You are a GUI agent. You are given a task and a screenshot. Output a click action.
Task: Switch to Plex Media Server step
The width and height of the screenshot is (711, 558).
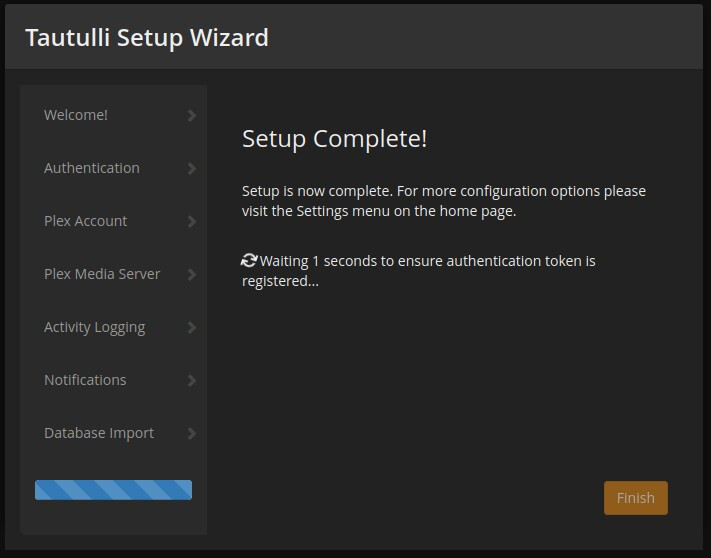(102, 274)
